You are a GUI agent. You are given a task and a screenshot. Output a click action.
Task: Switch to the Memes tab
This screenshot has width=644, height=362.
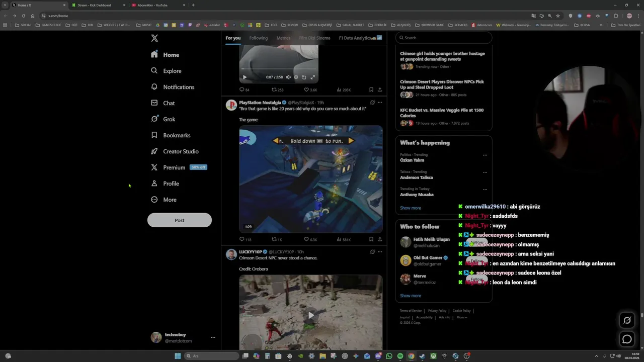[283, 38]
